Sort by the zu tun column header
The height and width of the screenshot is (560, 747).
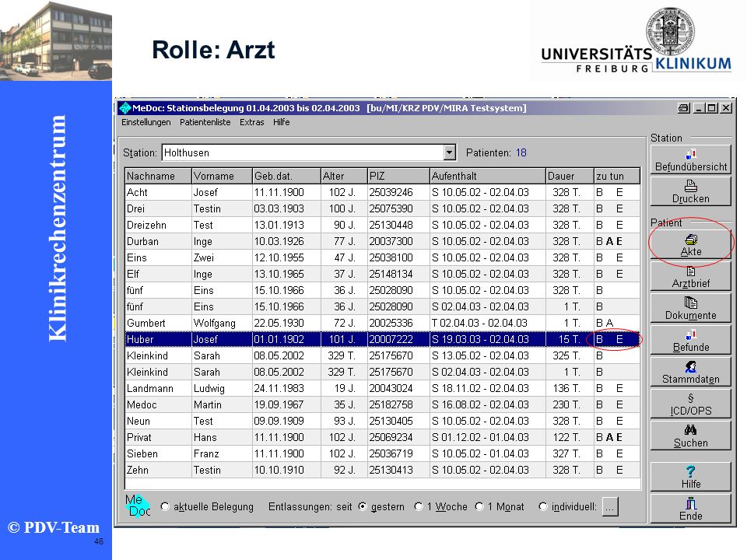(616, 177)
